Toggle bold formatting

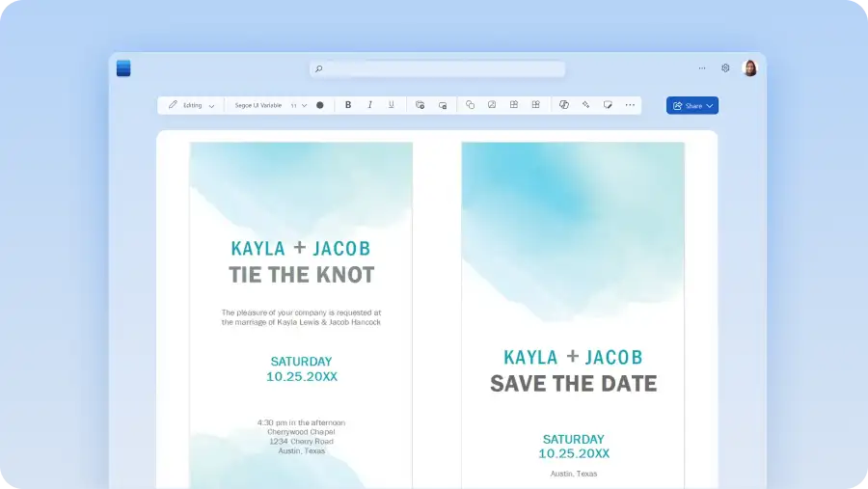point(348,105)
